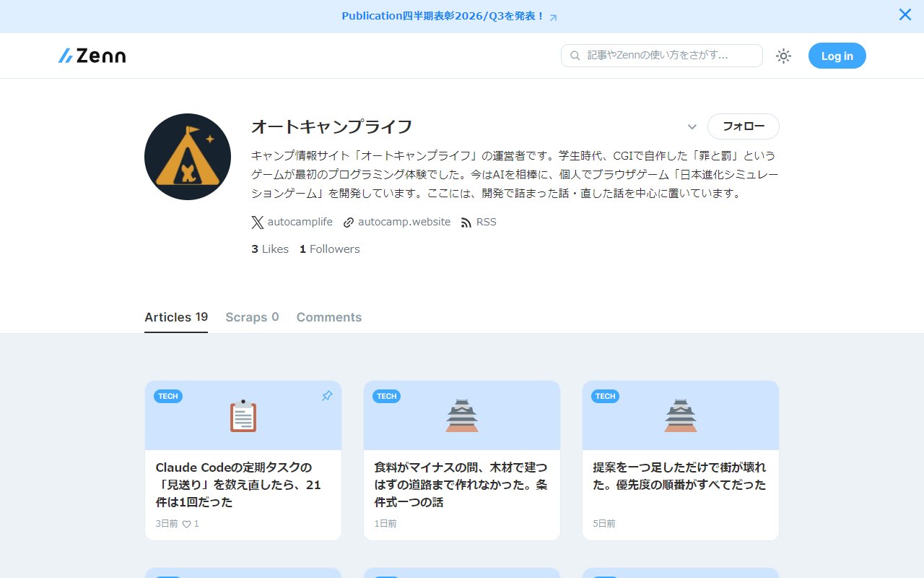Click the Zenn logo

coord(92,56)
